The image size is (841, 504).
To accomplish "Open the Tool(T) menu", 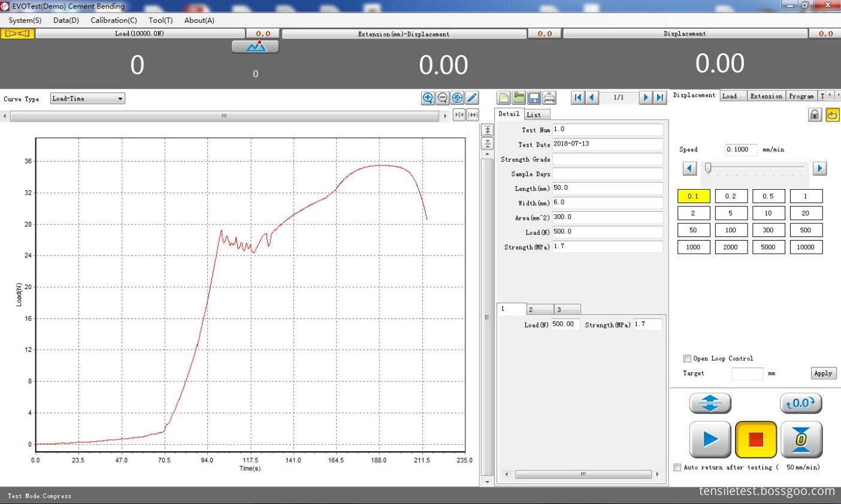I will click(161, 20).
